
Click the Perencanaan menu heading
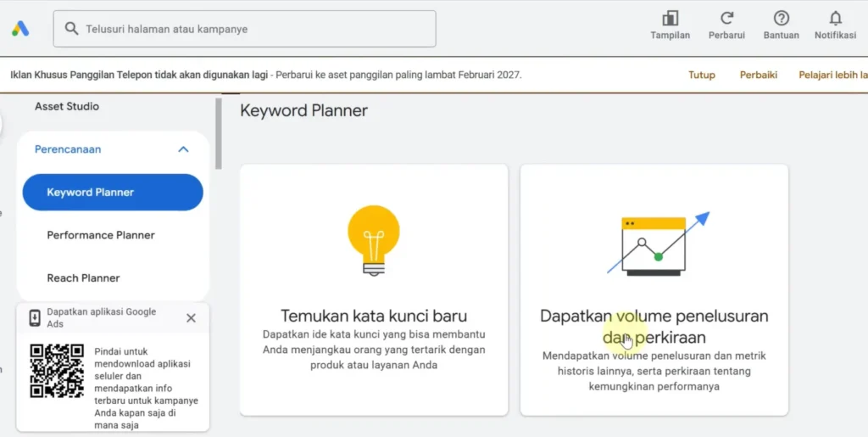(68, 149)
